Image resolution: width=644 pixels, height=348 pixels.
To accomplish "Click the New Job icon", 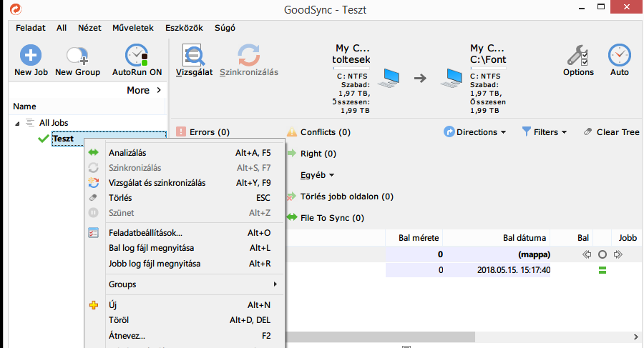I will click(31, 55).
